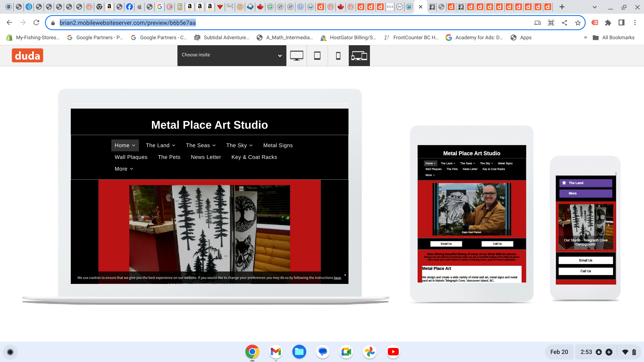
Task: Open The Pets in laptop preview
Action: pos(169,157)
